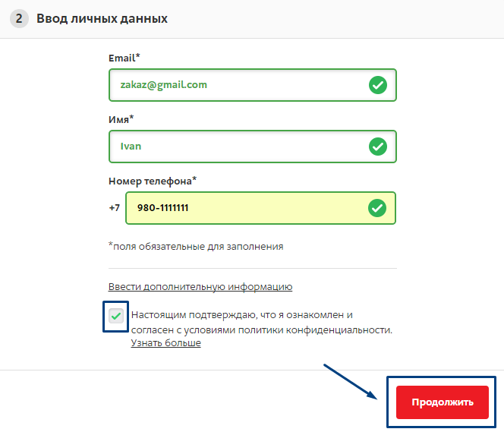Focus the phone number field 980-1111111
Viewport: 504px width, 432px height.
(260, 208)
